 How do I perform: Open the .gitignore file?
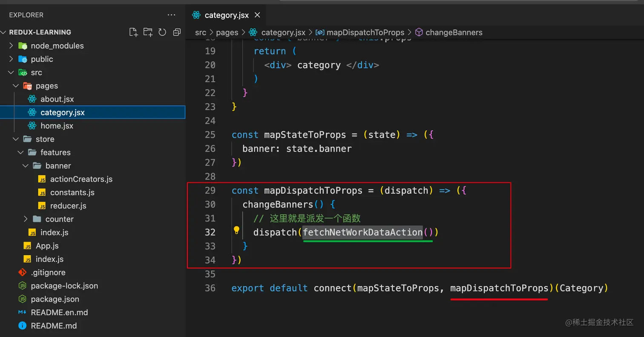[48, 272]
